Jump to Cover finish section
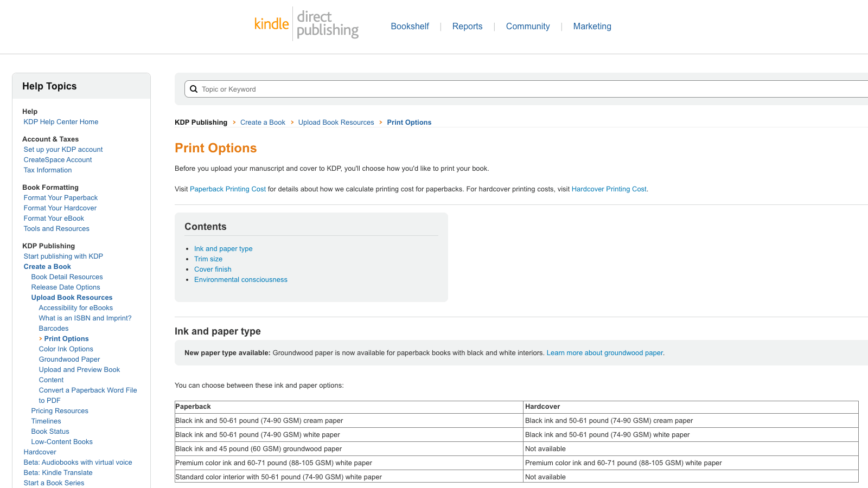The width and height of the screenshot is (868, 488). [x=213, y=269]
